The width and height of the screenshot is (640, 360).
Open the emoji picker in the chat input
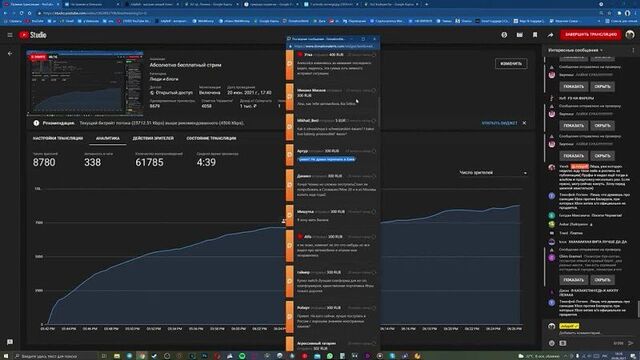(x=552, y=343)
